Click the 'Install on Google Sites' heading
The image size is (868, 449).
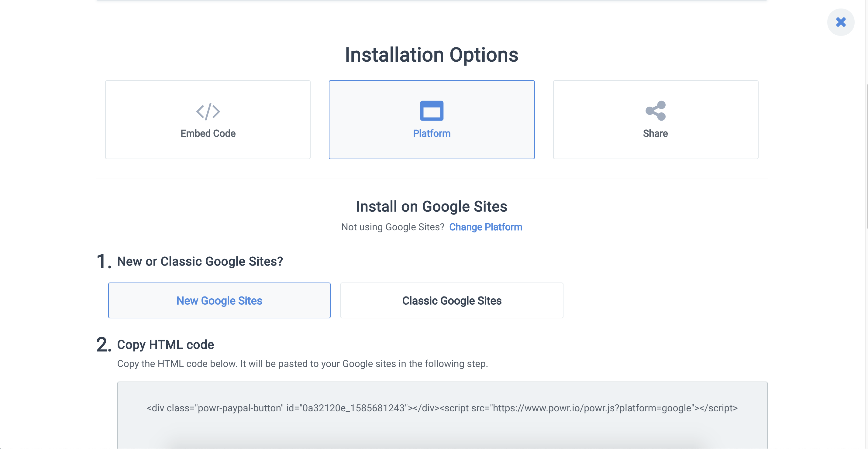tap(432, 207)
